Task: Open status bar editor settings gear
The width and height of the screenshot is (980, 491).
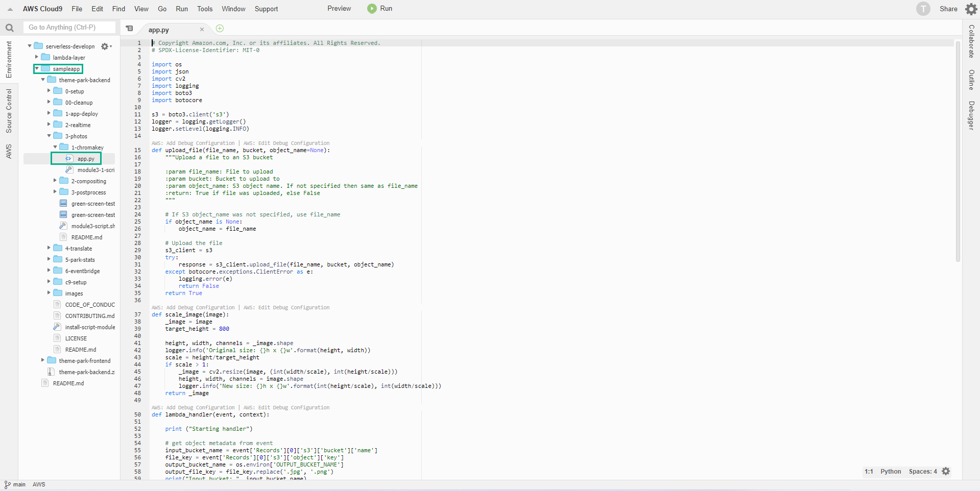Action: click(946, 472)
